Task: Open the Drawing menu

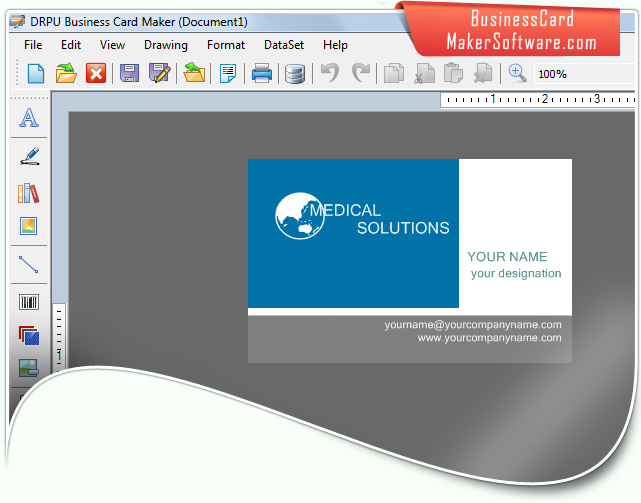Action: pos(166,45)
